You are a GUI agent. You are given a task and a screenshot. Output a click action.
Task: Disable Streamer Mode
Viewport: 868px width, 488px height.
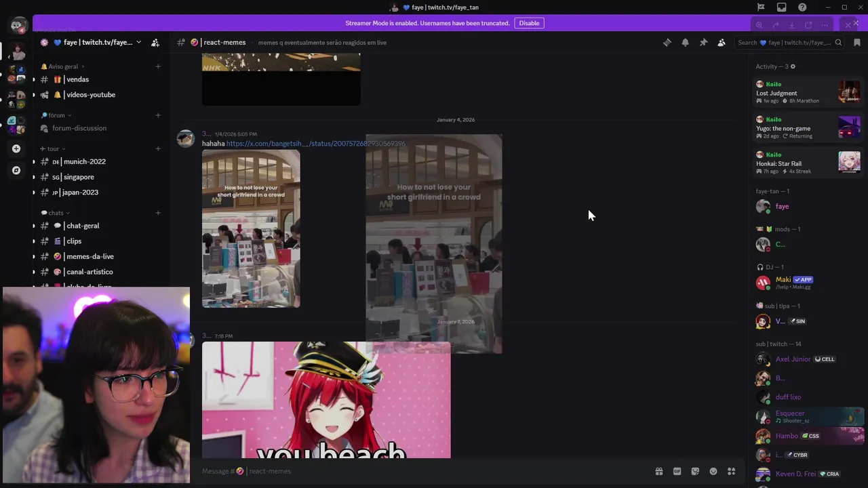529,23
